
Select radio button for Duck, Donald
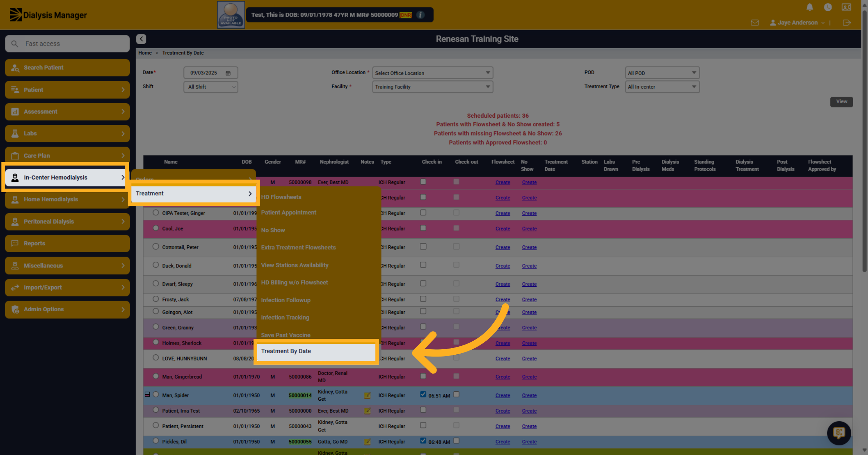coord(156,265)
